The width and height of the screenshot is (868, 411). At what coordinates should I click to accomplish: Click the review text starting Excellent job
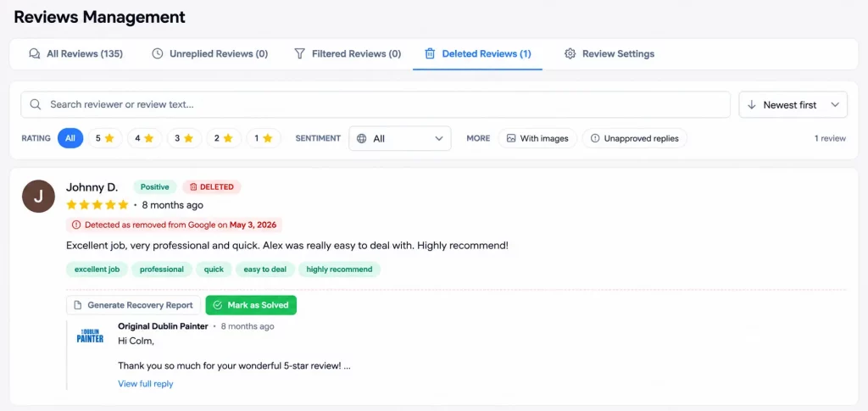click(287, 245)
